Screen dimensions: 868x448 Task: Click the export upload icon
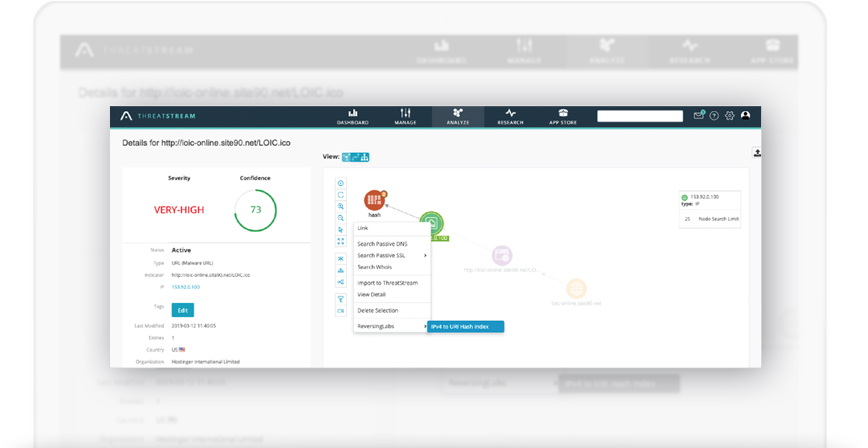click(757, 152)
